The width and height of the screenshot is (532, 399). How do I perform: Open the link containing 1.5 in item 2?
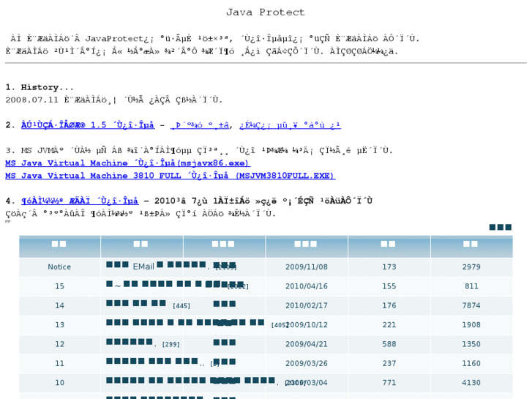[88, 125]
